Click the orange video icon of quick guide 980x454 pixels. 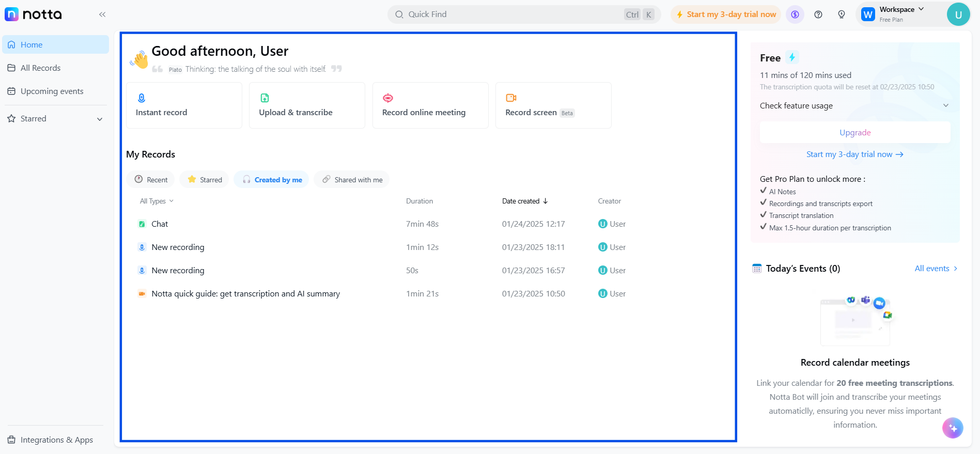142,294
